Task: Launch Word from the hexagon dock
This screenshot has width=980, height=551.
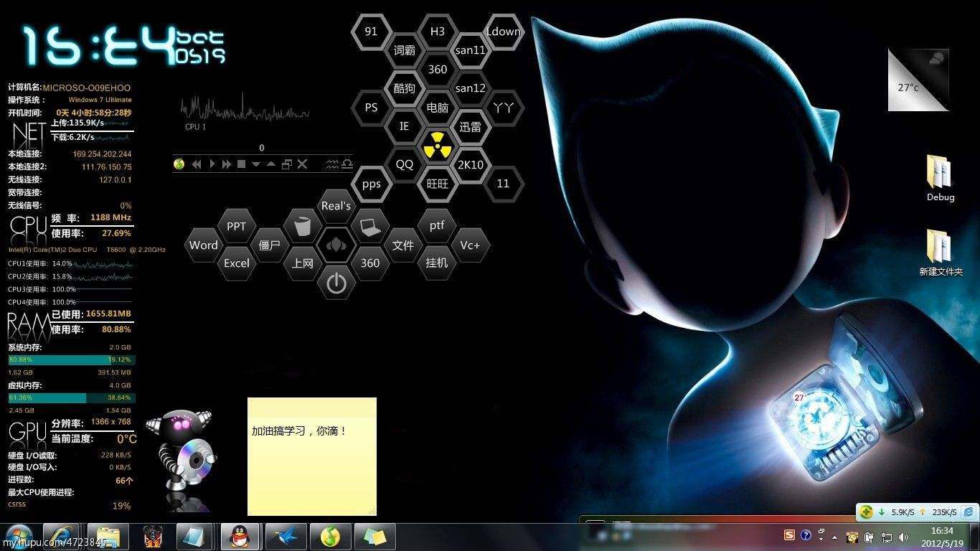Action: [x=204, y=245]
